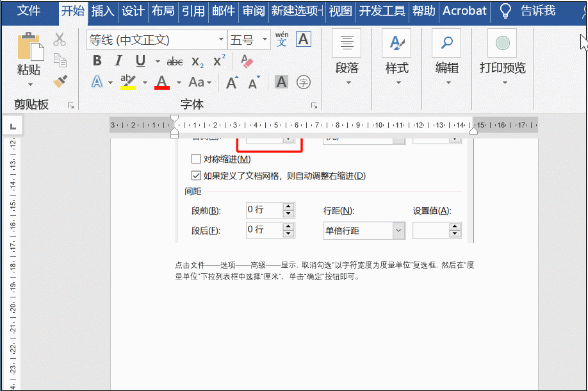Cut selection with the scissors icon
588x391 pixels.
coord(60,39)
